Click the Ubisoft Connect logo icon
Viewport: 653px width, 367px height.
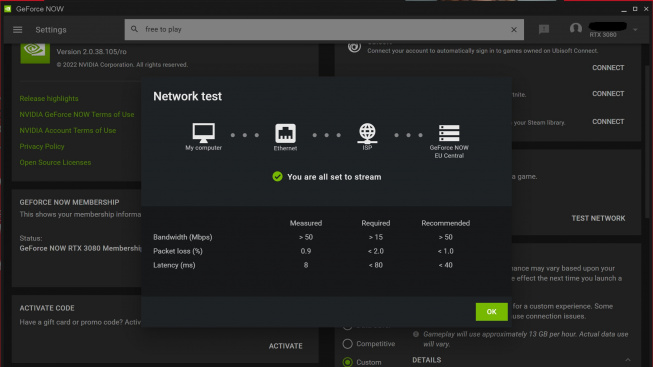(x=354, y=47)
